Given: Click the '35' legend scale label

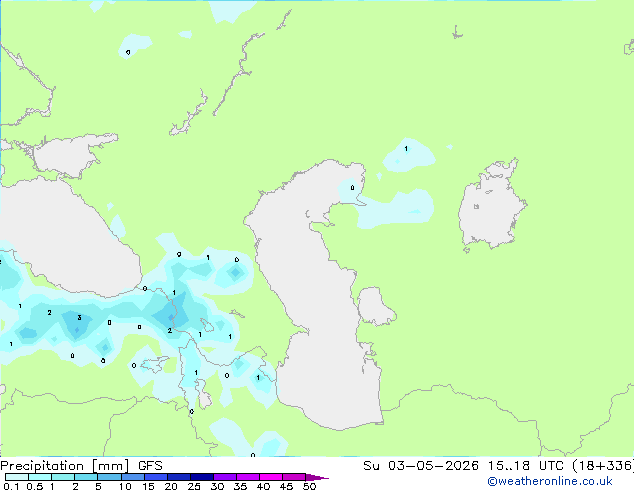Looking at the screenshot, I should (x=240, y=486).
